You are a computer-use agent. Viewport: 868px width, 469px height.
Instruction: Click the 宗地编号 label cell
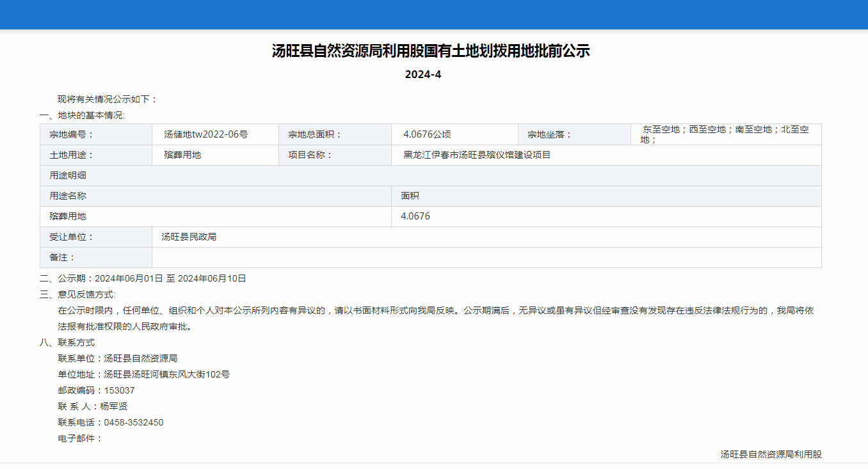96,134
